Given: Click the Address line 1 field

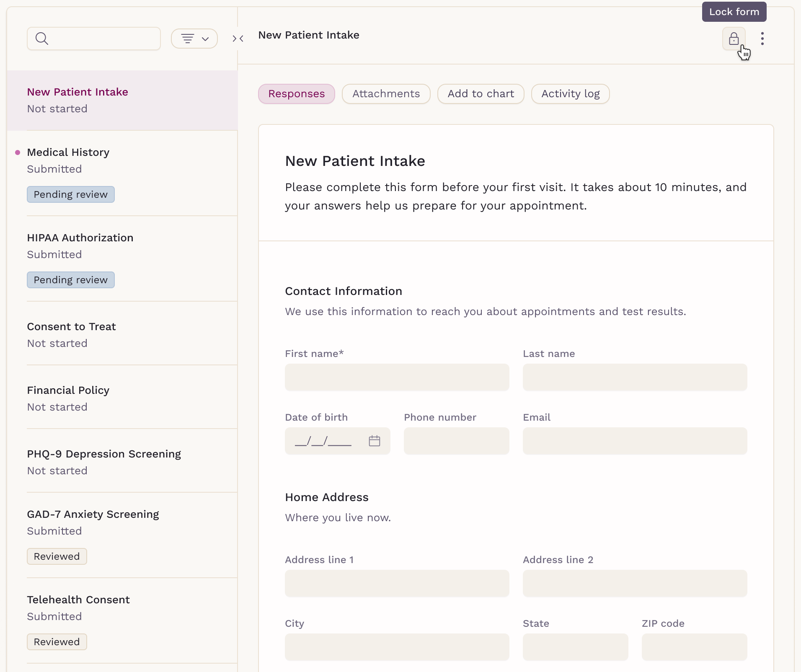Looking at the screenshot, I should click(x=397, y=583).
